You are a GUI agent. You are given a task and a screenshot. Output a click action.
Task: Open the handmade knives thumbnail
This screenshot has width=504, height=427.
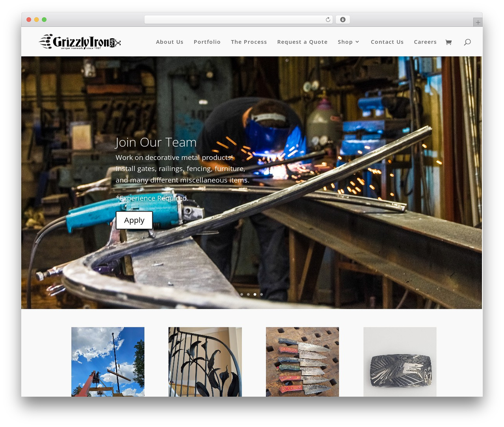pyautogui.click(x=302, y=362)
